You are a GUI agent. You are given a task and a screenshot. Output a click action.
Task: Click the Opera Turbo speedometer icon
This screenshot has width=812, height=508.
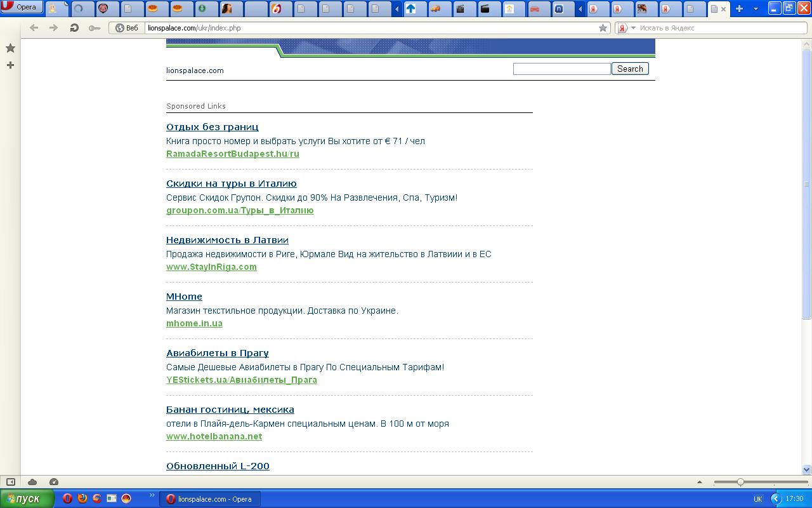pyautogui.click(x=54, y=482)
